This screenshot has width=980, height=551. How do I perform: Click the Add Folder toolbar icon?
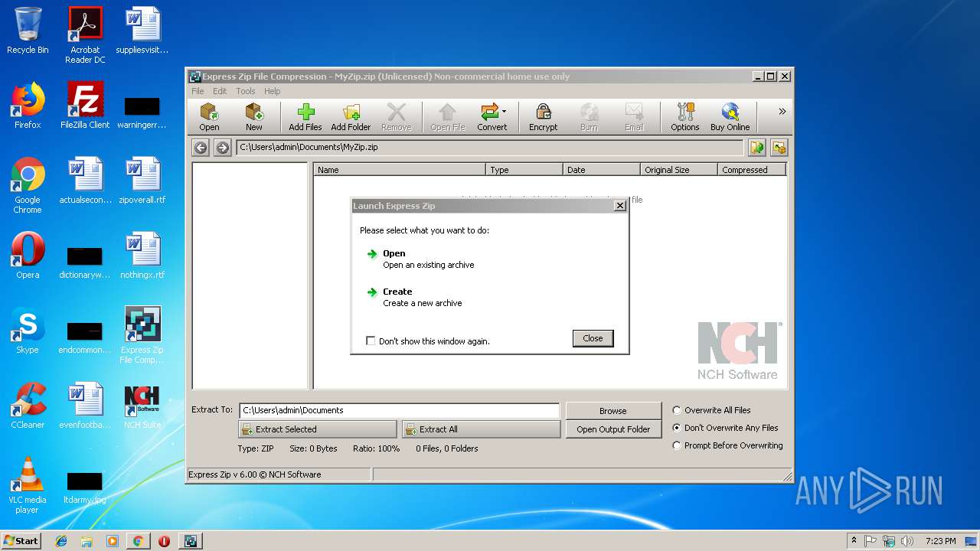(351, 117)
